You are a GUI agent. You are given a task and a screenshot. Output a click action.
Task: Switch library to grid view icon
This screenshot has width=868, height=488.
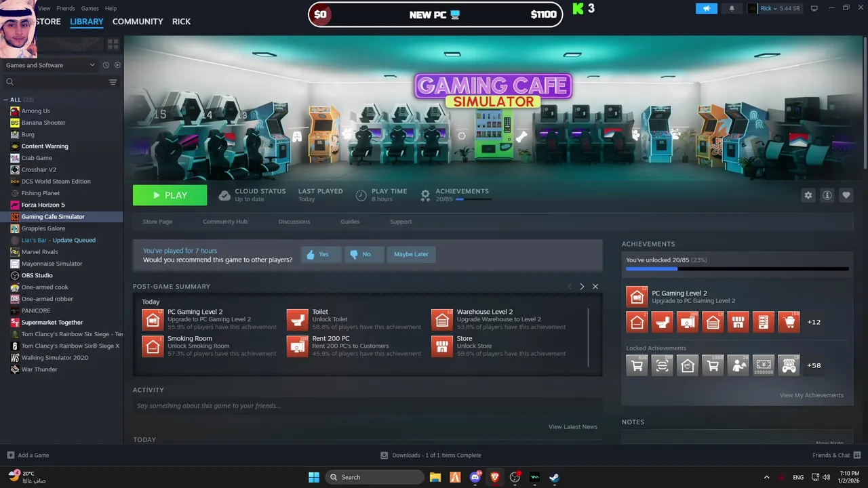pyautogui.click(x=113, y=43)
